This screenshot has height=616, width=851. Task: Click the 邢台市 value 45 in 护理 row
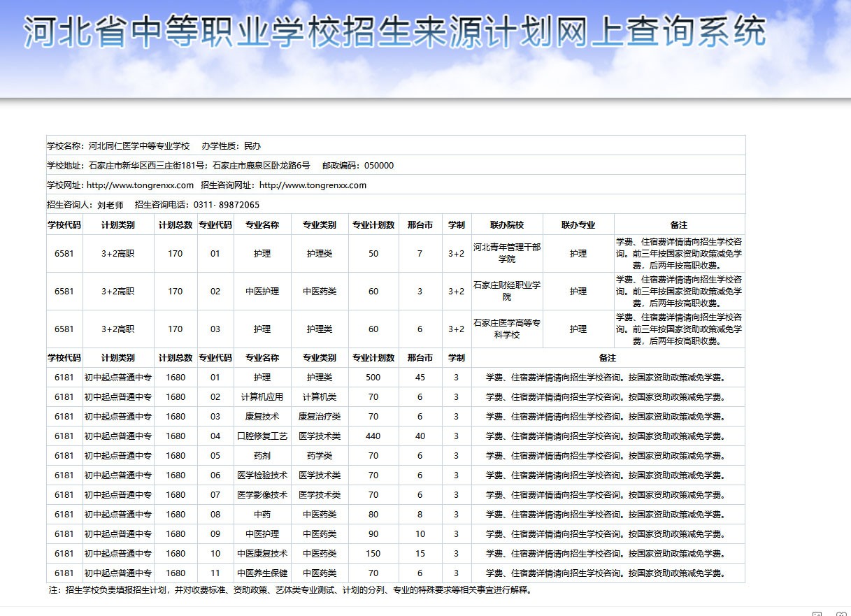click(x=420, y=378)
